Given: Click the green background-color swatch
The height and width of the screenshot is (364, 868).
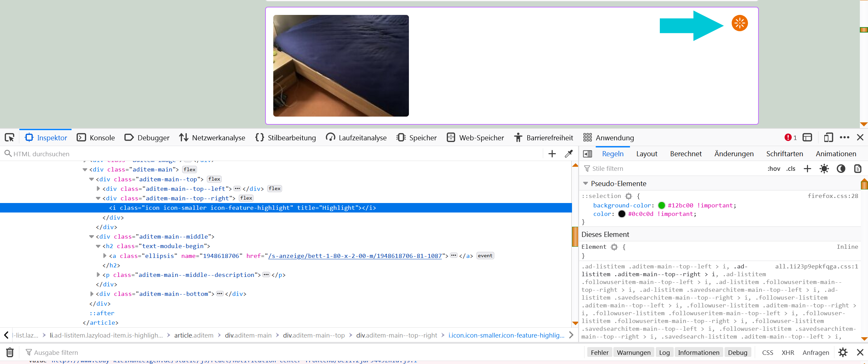Looking at the screenshot, I should (x=662, y=205).
